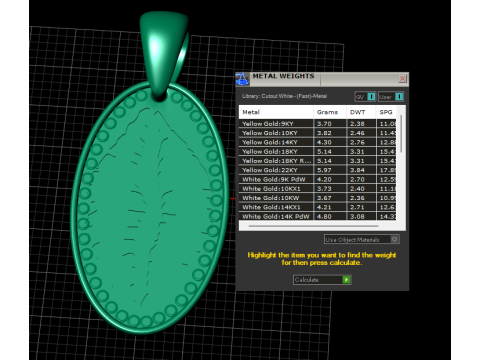Select the White Gold:14K PdW row
This screenshot has height=360, width=480.
(x=318, y=216)
